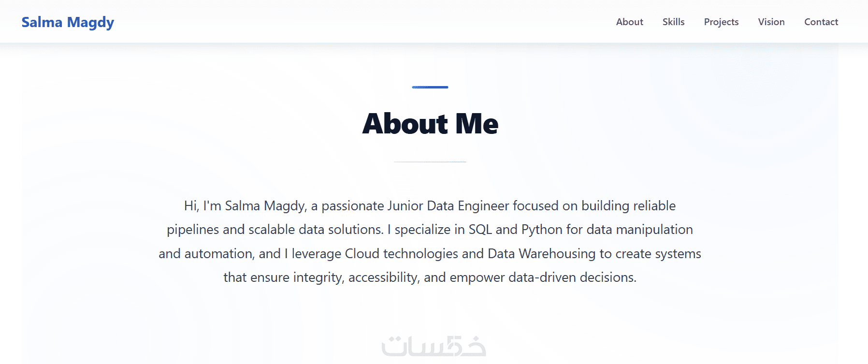Image resolution: width=868 pixels, height=364 pixels.
Task: Click the phrase "Junior Data Engineer" in the bio
Action: pyautogui.click(x=448, y=206)
